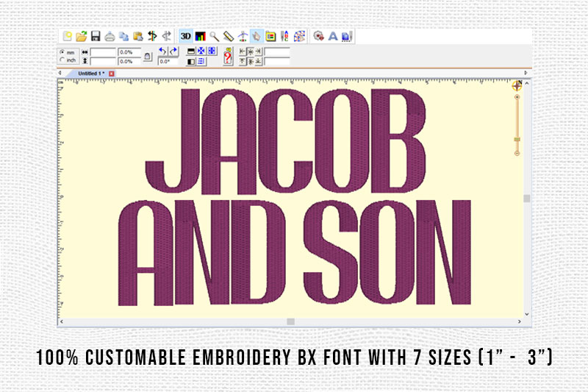Select the letter A lettering tool
Screen dimensions: 588x392
pos(333,36)
